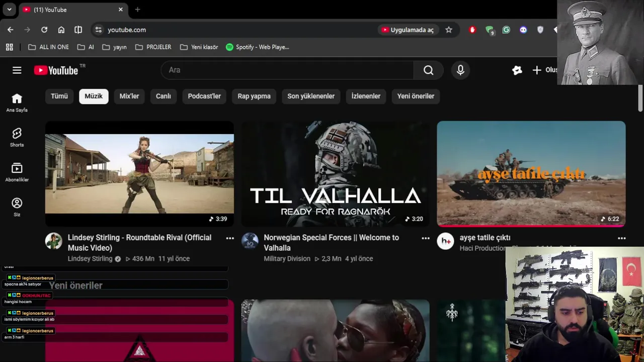
Task: Open the ayşe tatile çıktı video title
Action: 485,238
